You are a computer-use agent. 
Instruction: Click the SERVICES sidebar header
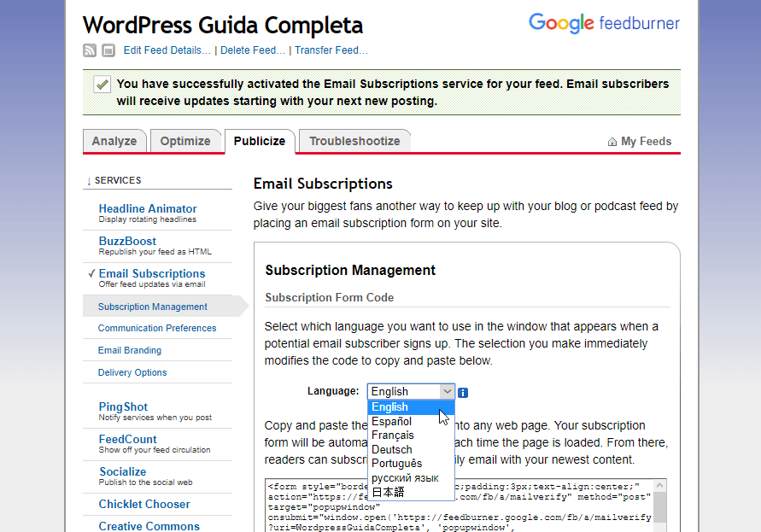pos(118,180)
